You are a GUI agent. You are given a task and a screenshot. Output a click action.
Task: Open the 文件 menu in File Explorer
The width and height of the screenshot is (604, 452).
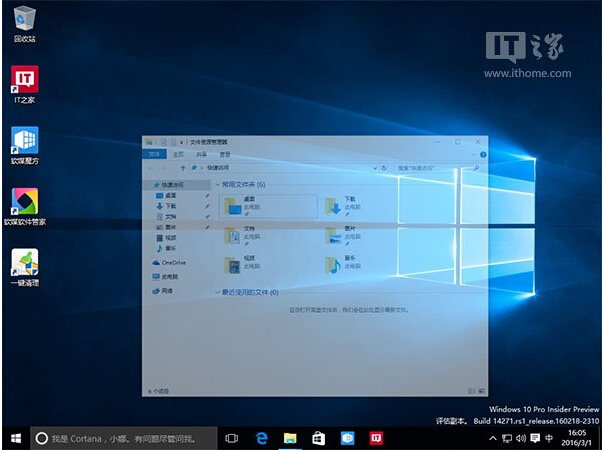[154, 154]
